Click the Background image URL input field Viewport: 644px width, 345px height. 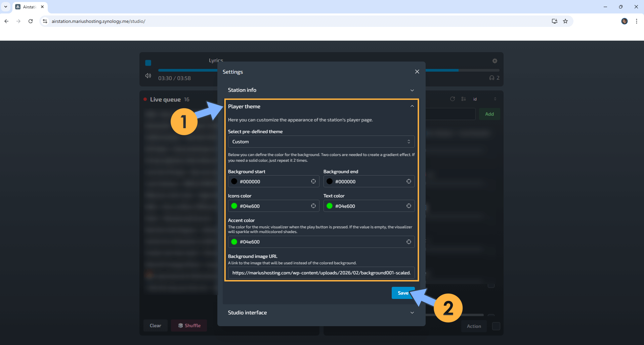[x=321, y=273]
